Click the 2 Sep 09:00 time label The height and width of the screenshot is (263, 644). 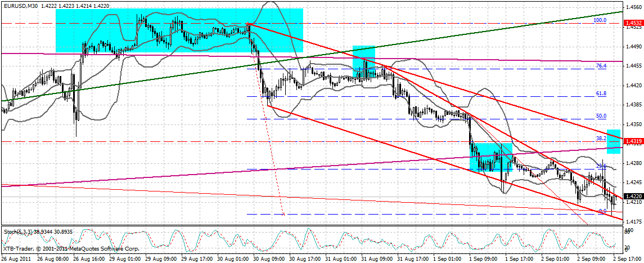coord(592,260)
